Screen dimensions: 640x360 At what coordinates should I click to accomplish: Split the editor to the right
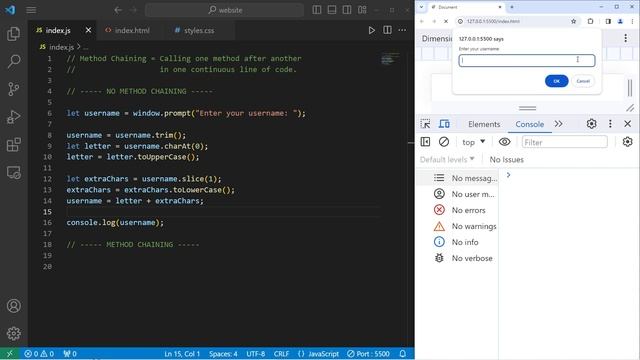387,30
